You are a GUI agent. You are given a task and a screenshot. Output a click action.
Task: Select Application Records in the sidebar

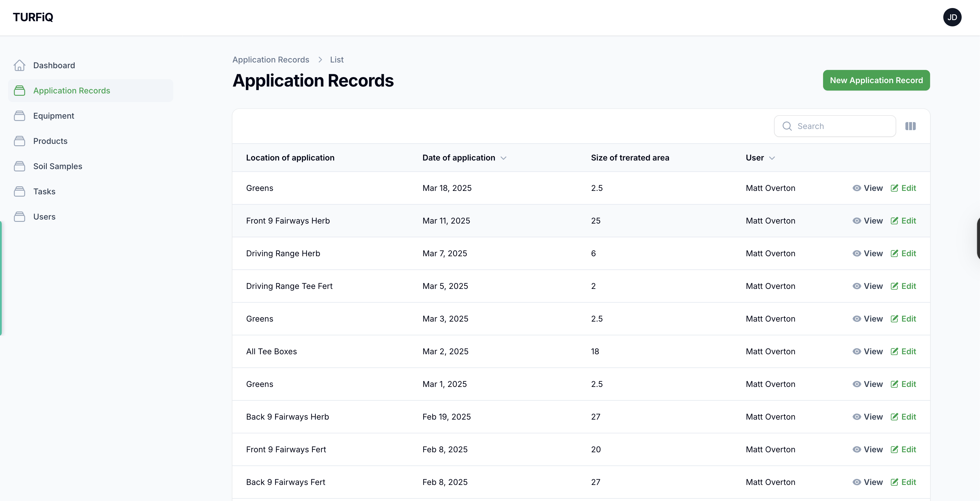click(x=71, y=91)
